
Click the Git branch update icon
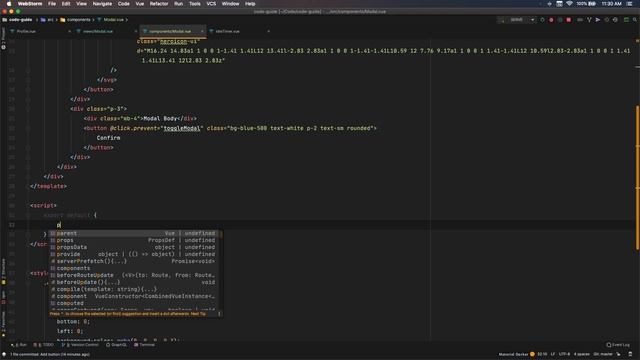pos(589,20)
